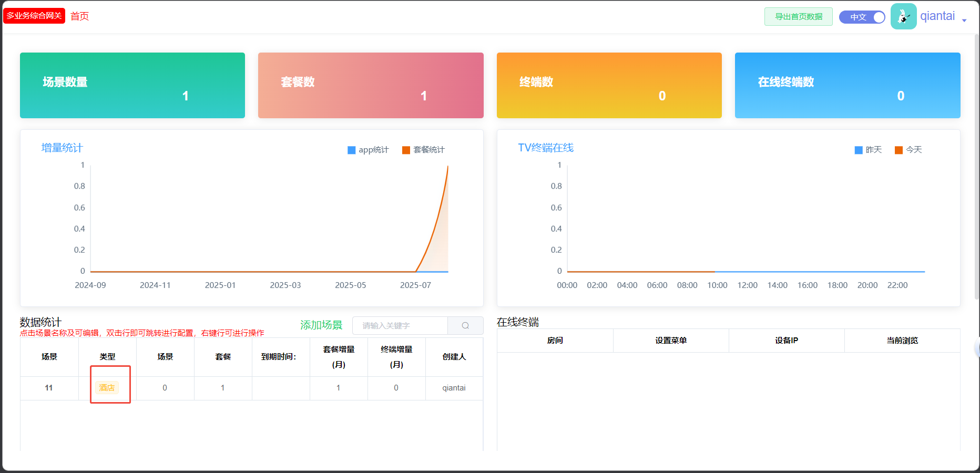Focus the 请输入关键字 search field
980x473 pixels.
400,326
